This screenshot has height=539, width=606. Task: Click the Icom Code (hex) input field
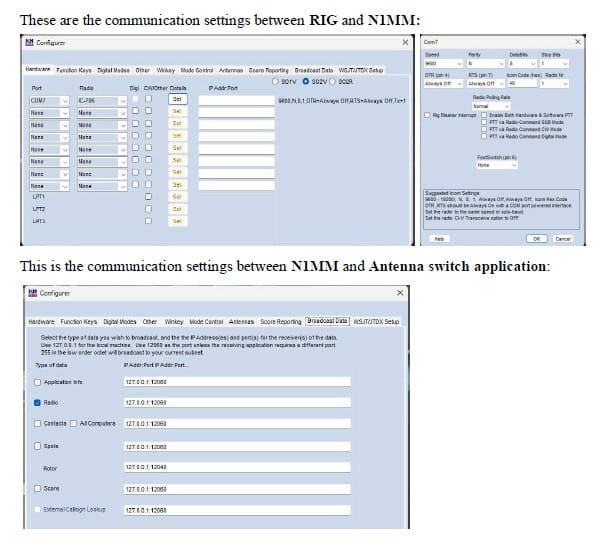(x=522, y=83)
